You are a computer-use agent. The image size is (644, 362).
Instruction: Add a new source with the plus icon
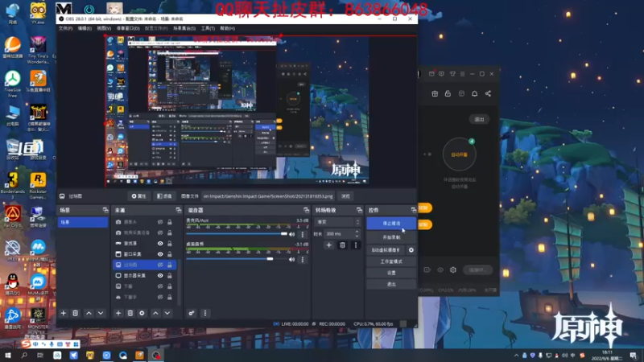pyautogui.click(x=118, y=313)
